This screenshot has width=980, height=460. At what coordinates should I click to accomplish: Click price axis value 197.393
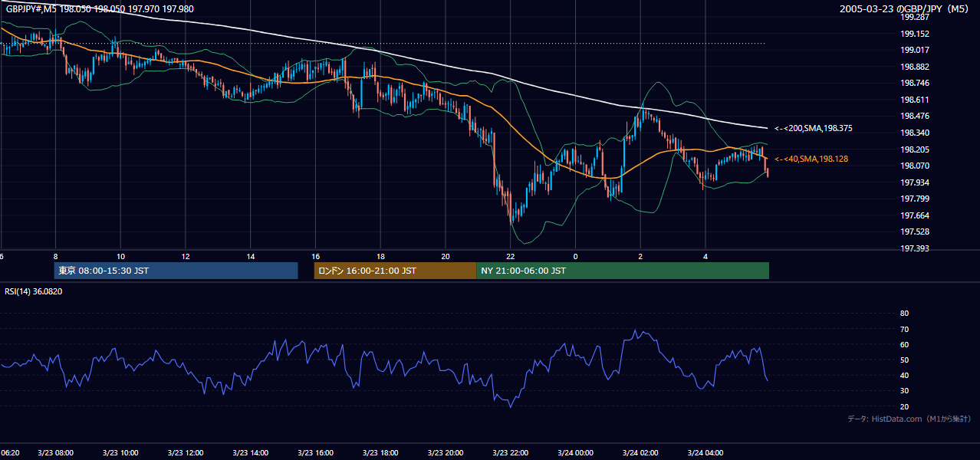[915, 248]
